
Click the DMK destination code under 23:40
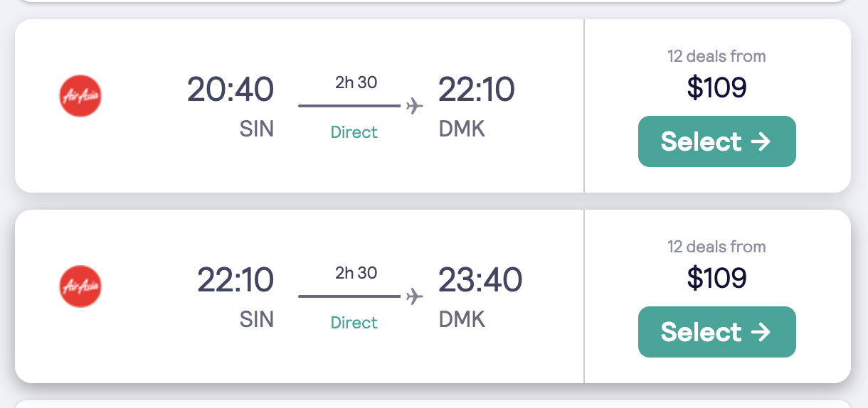tap(462, 319)
